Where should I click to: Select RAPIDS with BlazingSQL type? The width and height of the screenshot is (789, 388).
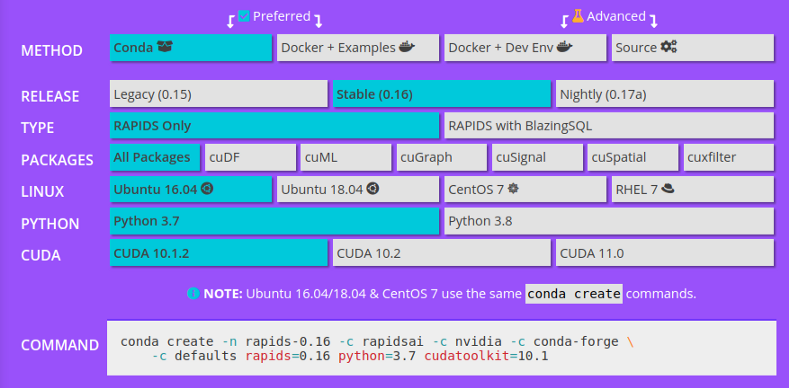pos(609,125)
